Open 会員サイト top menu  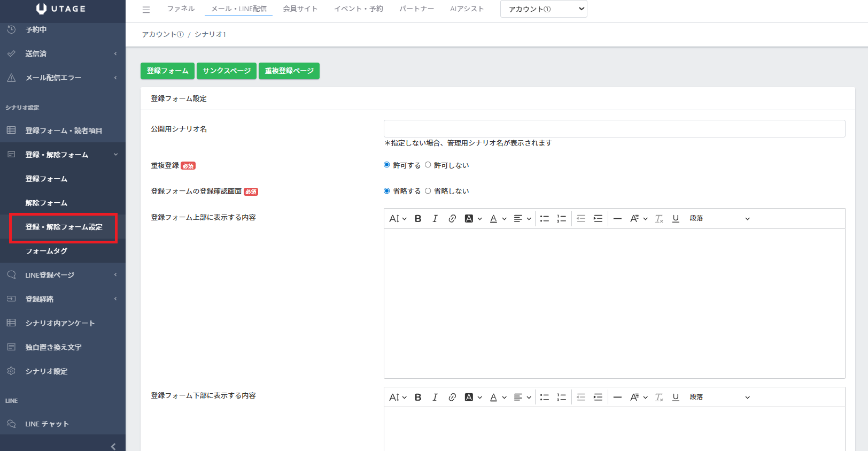(x=300, y=9)
